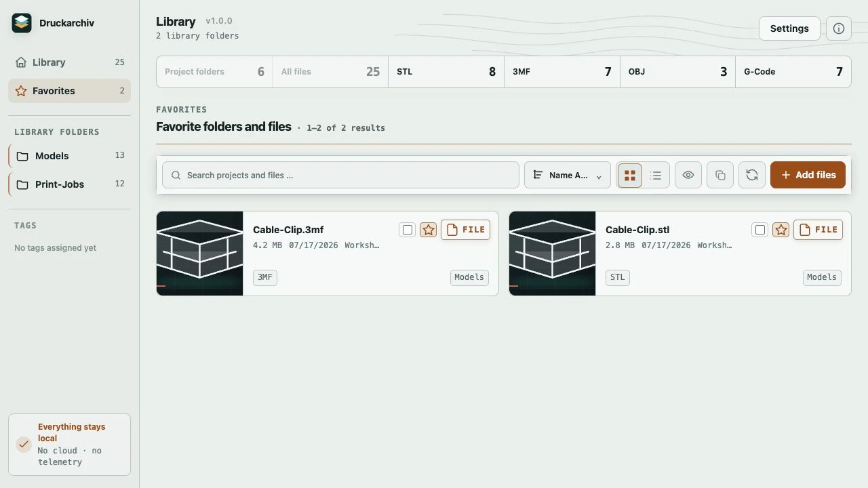Go to Library in the sidebar
Screen dimensions: 868x488
click(69, 62)
